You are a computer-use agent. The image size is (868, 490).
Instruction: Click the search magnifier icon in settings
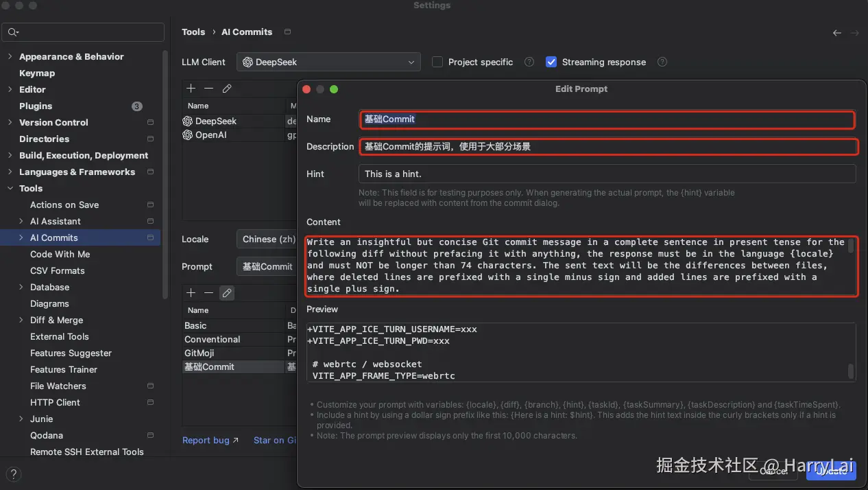coord(13,32)
